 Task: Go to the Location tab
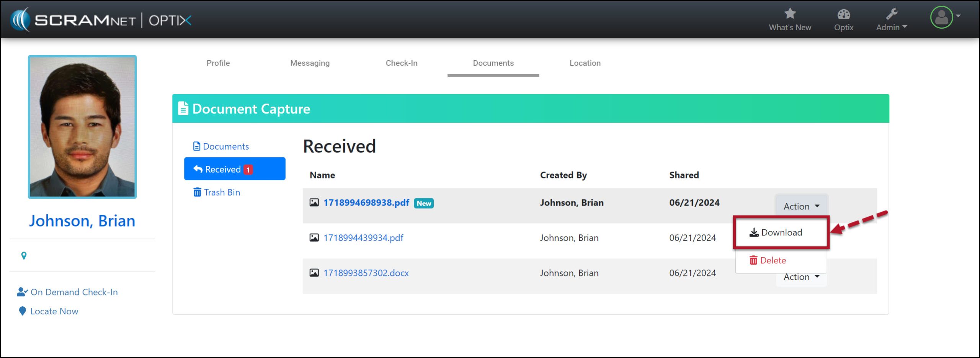tap(585, 63)
